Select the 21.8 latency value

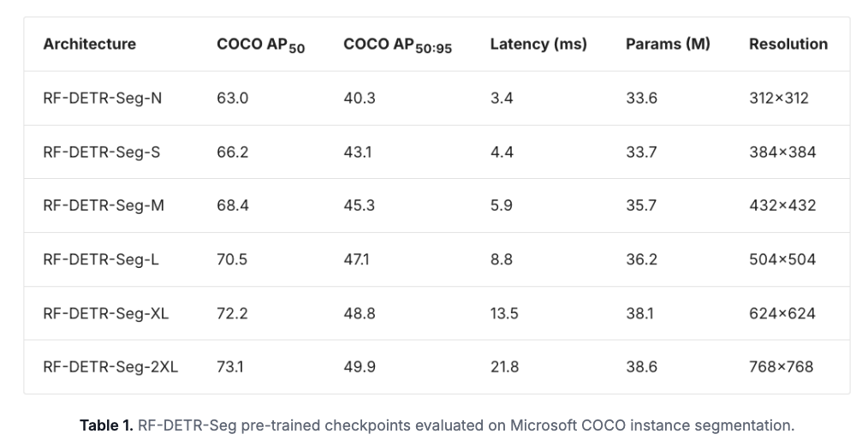504,367
